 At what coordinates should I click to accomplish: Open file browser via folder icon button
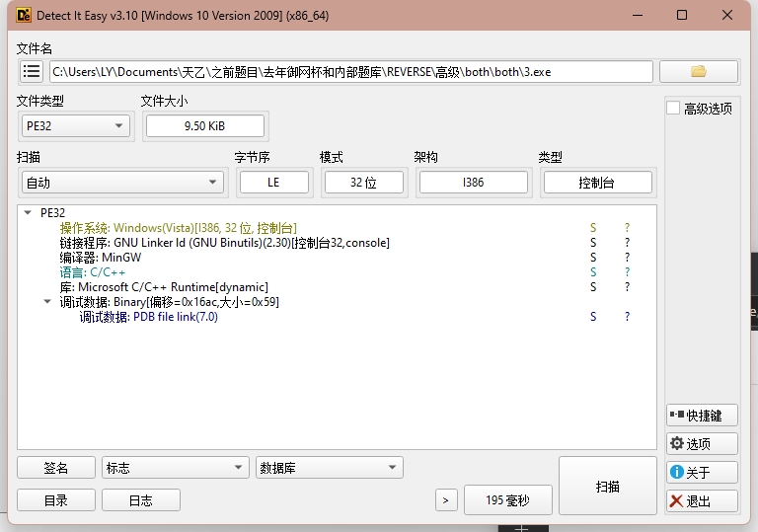(x=699, y=72)
